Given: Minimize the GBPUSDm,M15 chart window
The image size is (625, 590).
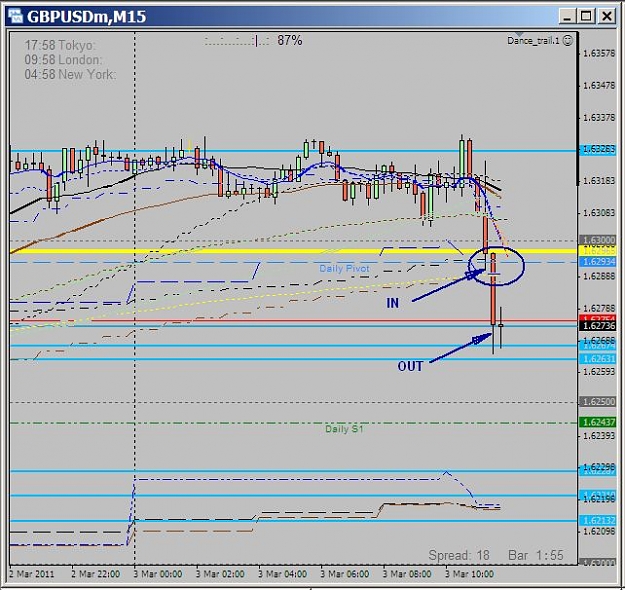Looking at the screenshot, I should coord(566,16).
